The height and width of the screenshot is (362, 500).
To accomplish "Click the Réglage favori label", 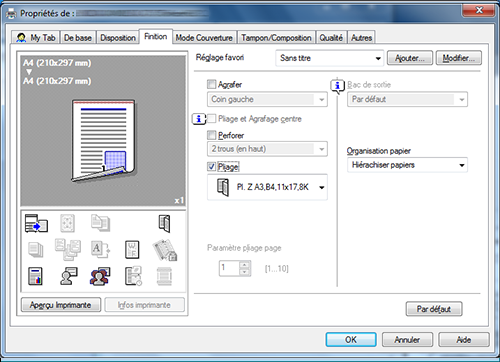I will [220, 58].
